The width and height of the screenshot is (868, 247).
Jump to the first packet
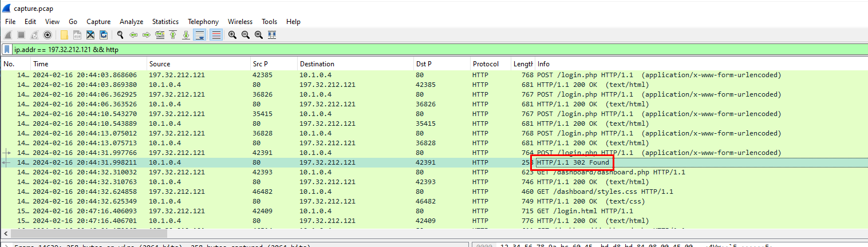pyautogui.click(x=172, y=35)
